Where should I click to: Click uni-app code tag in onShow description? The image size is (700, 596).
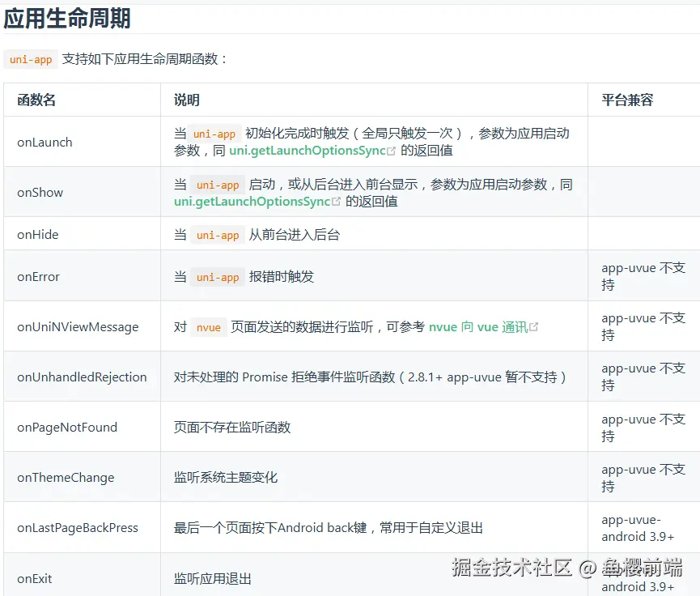click(218, 185)
